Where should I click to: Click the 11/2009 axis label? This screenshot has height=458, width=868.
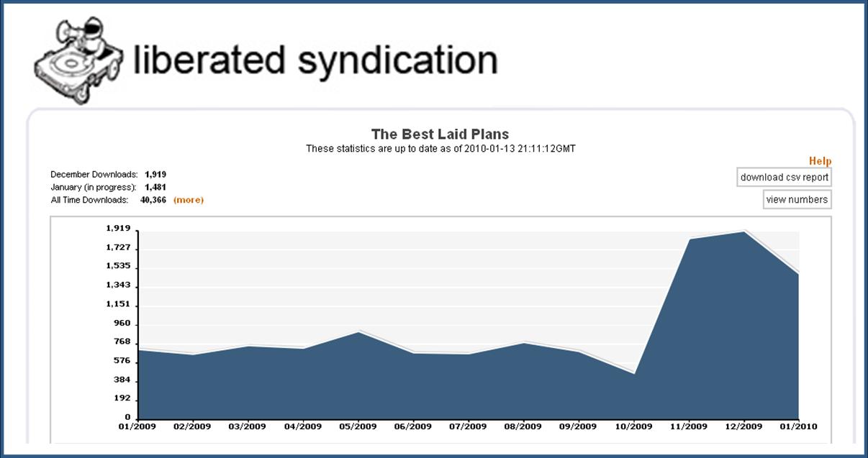[x=689, y=426]
